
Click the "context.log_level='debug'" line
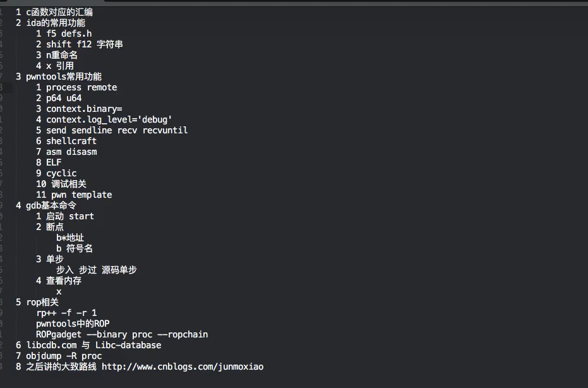[x=109, y=119]
